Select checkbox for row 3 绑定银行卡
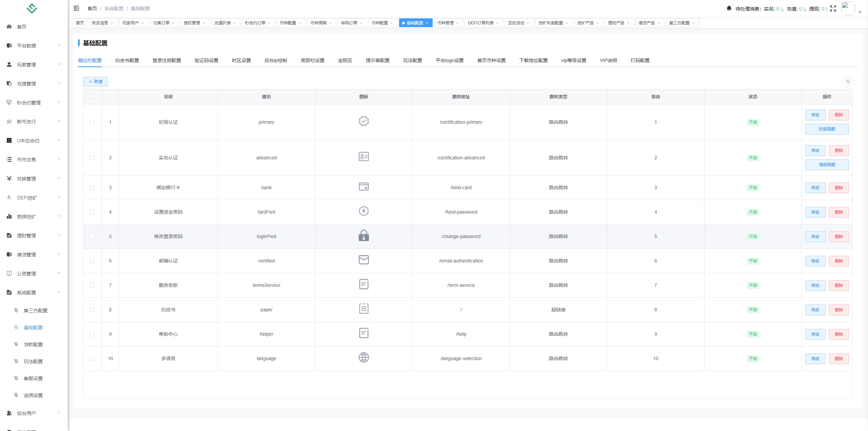This screenshot has height=431, width=868. (x=93, y=188)
